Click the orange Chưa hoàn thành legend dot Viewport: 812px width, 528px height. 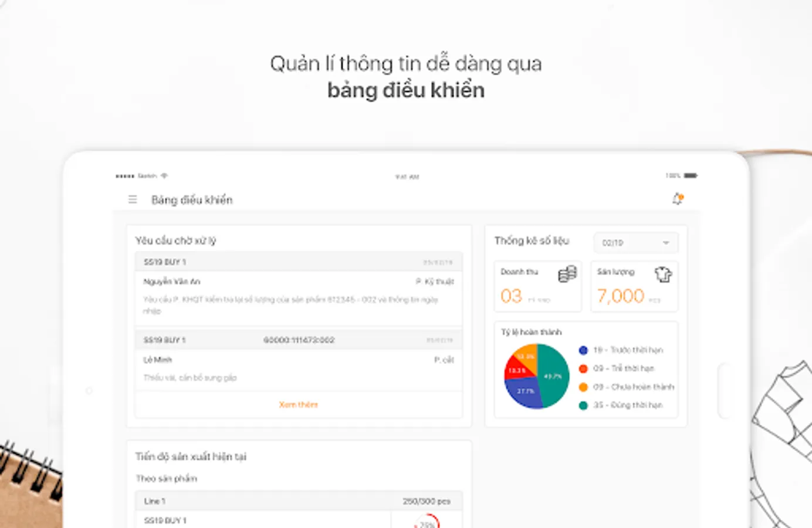coord(583,387)
